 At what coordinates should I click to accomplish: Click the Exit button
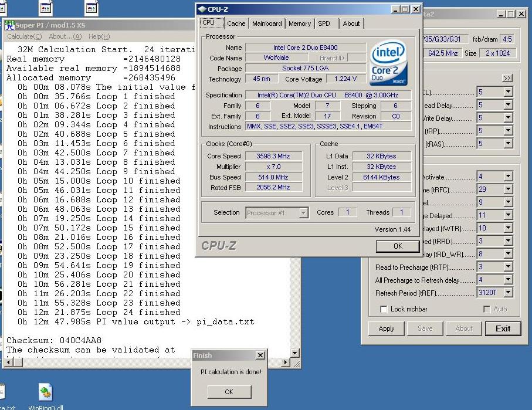pos(503,328)
